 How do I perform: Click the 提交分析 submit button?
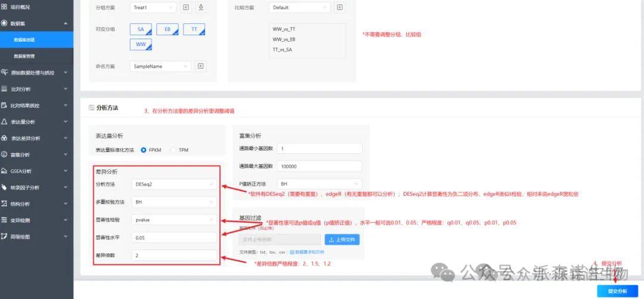[617, 291]
